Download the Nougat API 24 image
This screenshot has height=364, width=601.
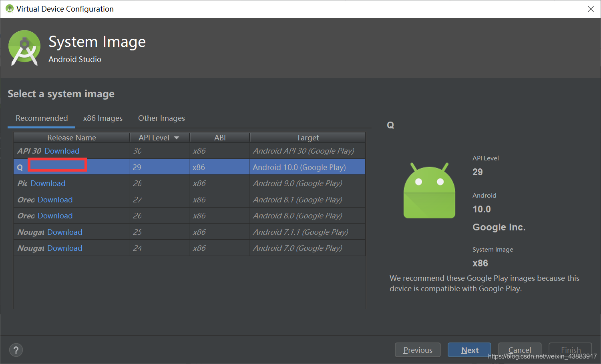coord(65,248)
